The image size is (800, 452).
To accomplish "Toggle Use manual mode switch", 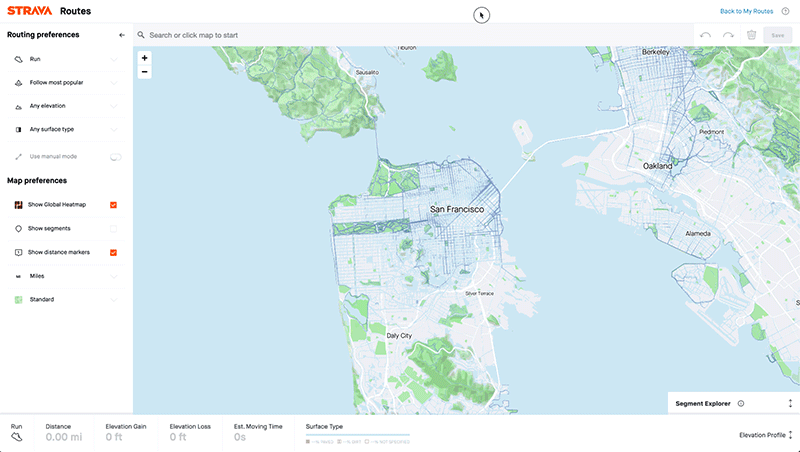I will (x=116, y=157).
